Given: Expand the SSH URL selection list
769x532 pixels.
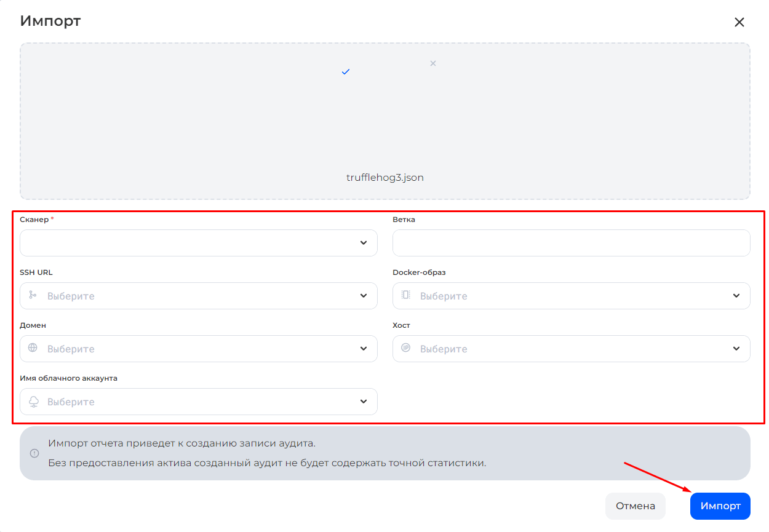Looking at the screenshot, I should pyautogui.click(x=363, y=296).
